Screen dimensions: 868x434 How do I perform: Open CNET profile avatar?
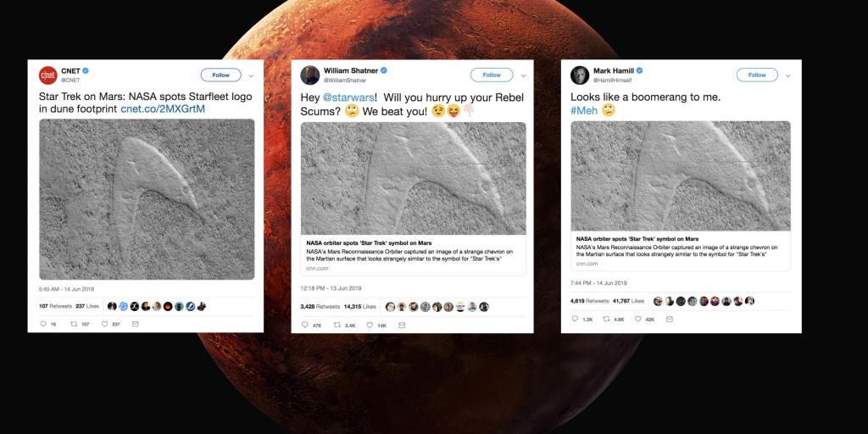tap(48, 75)
